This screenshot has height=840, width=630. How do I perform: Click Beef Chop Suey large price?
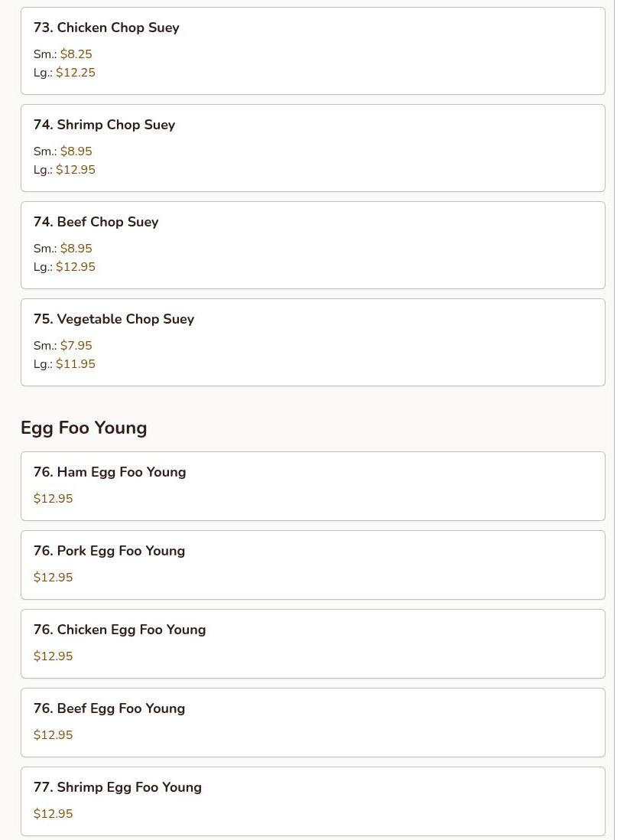pyautogui.click(x=75, y=267)
